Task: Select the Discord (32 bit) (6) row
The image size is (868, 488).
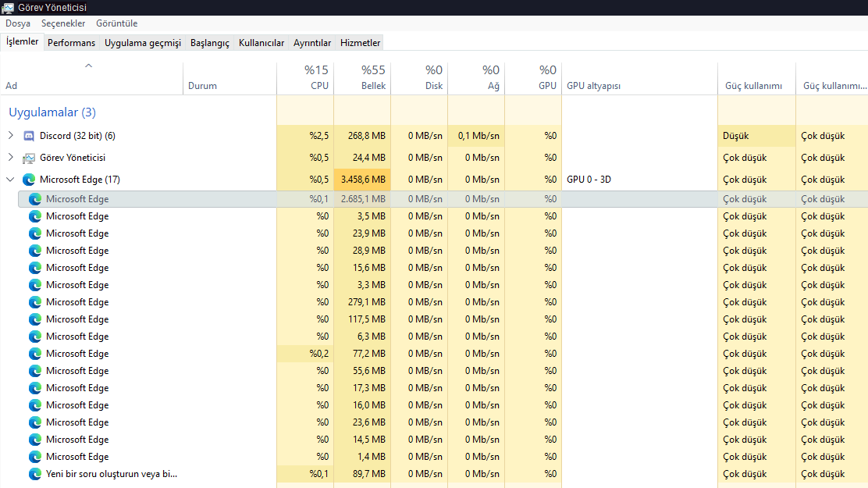Action: [x=434, y=136]
